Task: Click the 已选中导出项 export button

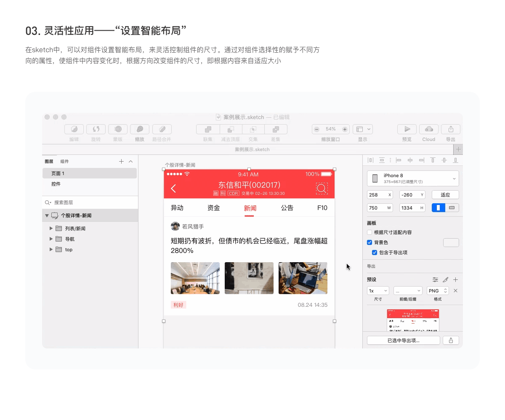Action: 403,340
